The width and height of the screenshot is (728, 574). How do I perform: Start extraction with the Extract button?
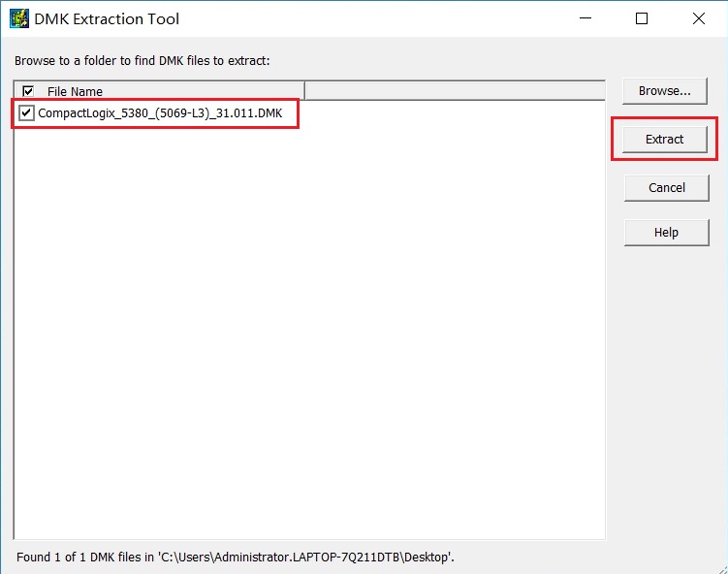(x=664, y=140)
